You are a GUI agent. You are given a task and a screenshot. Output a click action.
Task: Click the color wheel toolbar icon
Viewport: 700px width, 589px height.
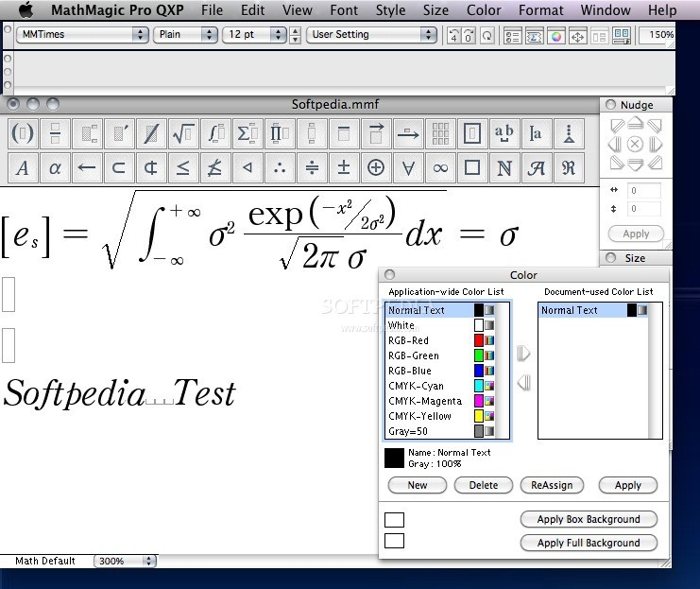click(555, 36)
